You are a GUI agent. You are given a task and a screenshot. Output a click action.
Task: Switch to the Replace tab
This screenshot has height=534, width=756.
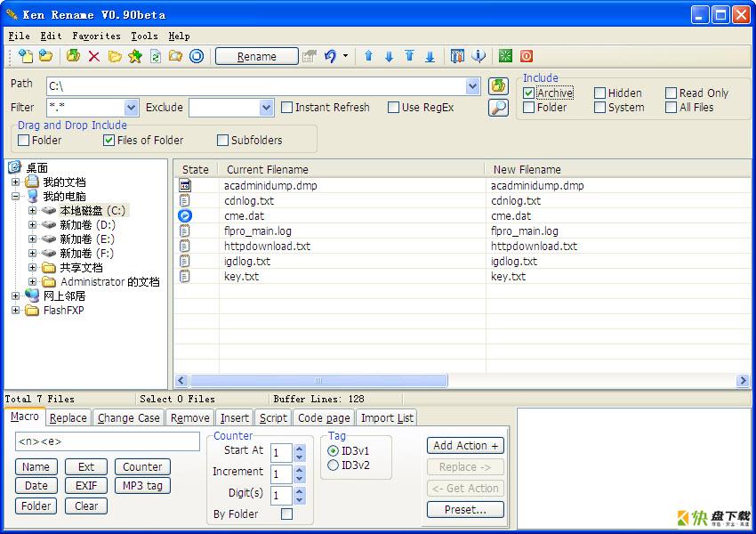click(68, 418)
